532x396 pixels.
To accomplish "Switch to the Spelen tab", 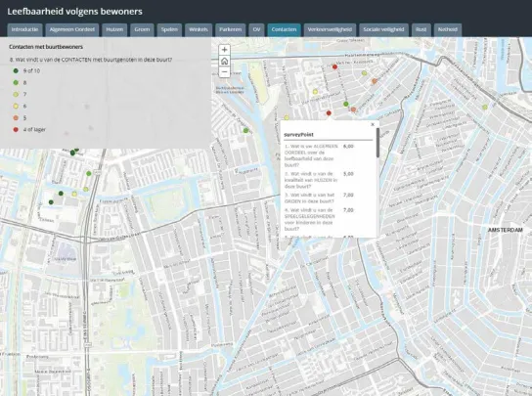I will click(x=169, y=30).
